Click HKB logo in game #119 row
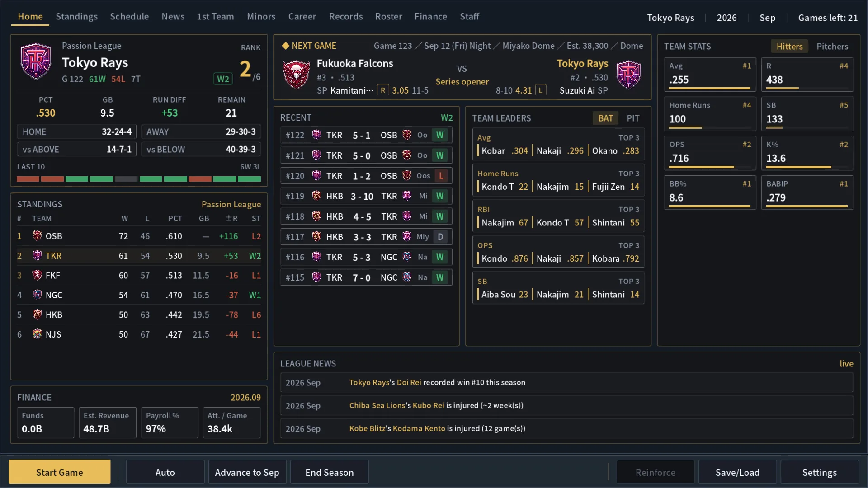868x488 pixels. click(x=316, y=196)
